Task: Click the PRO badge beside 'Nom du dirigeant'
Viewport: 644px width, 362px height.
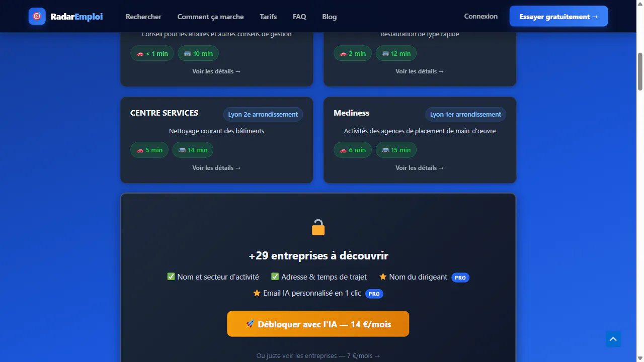Action: [x=460, y=278]
